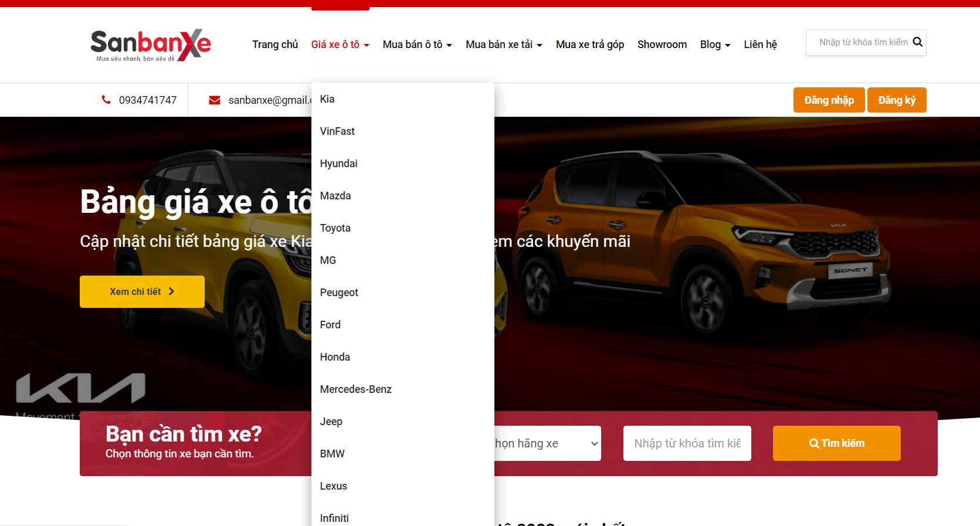This screenshot has width=980, height=526.
Task: Click the red phone icon
Action: [x=106, y=100]
